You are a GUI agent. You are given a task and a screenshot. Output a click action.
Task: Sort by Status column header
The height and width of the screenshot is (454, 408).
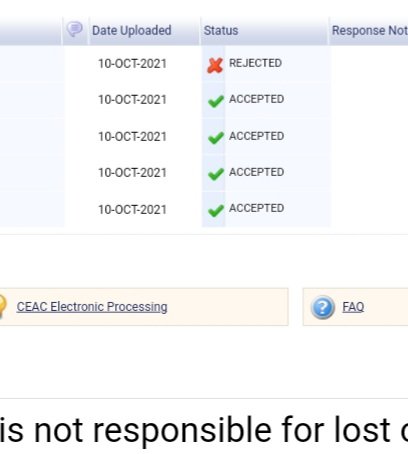point(221,30)
